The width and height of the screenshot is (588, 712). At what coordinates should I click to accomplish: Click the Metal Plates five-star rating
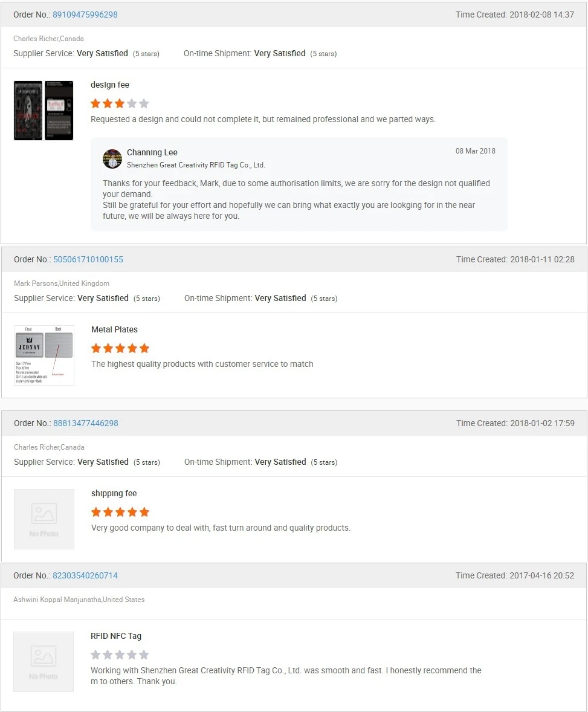pyautogui.click(x=120, y=348)
